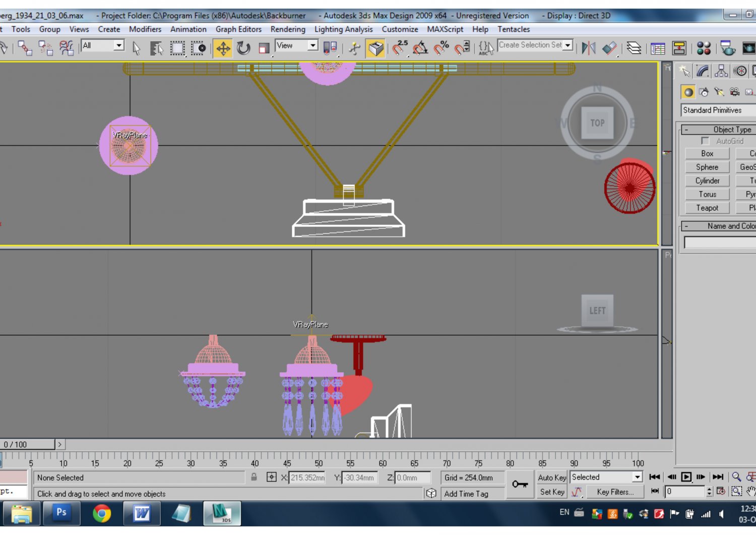
Task: Open the Material Editor
Action: pyautogui.click(x=702, y=48)
